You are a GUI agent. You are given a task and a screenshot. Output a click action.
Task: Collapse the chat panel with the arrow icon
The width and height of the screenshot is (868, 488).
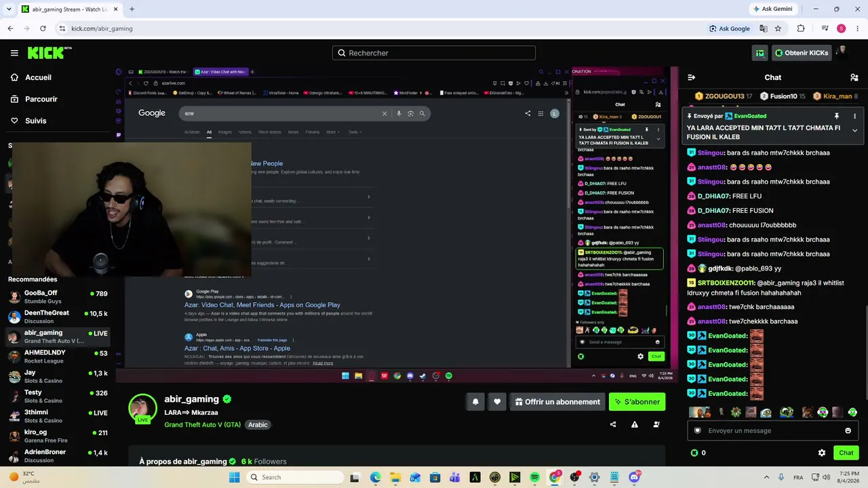coord(691,77)
